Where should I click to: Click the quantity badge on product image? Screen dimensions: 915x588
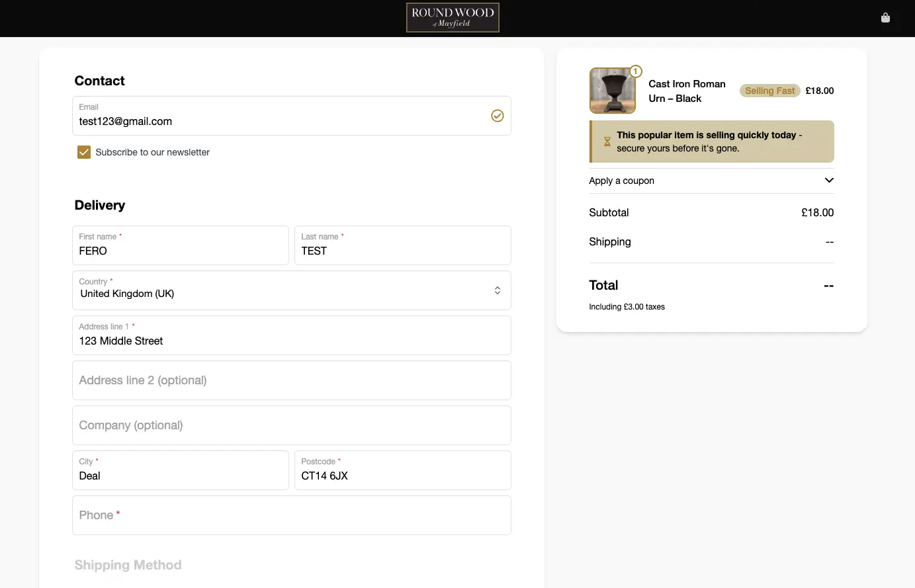coord(635,71)
